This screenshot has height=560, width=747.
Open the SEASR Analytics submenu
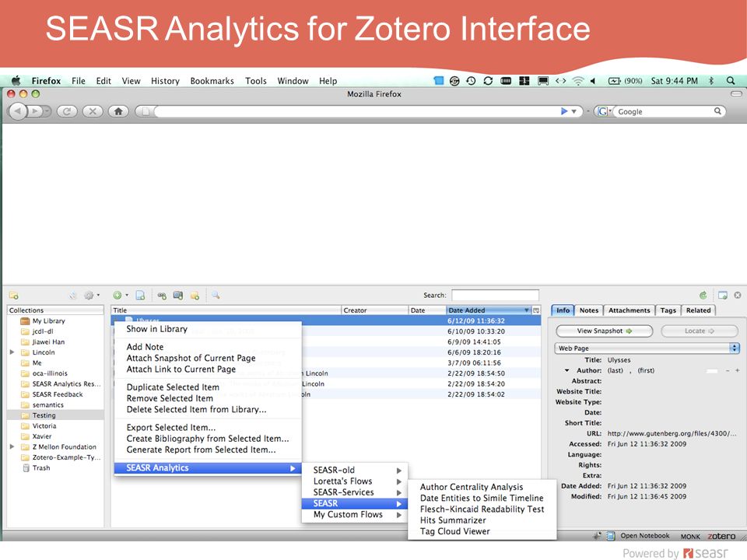(209, 468)
